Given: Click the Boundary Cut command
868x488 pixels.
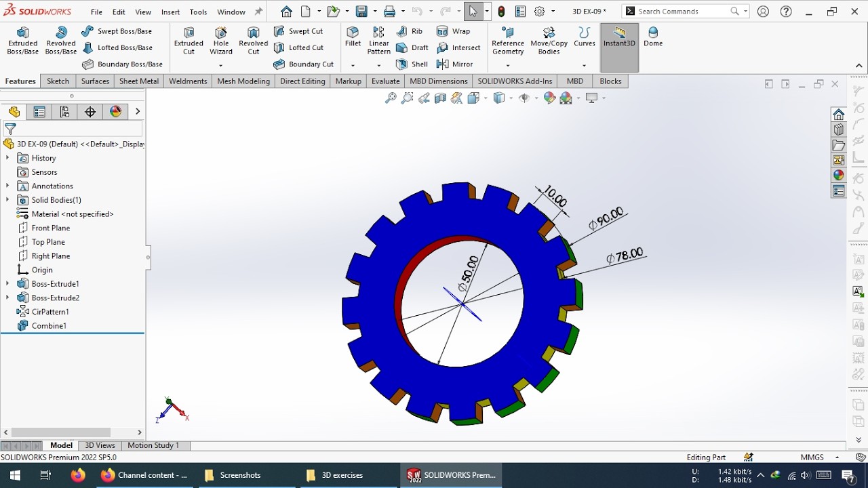Looking at the screenshot, I should point(303,64).
